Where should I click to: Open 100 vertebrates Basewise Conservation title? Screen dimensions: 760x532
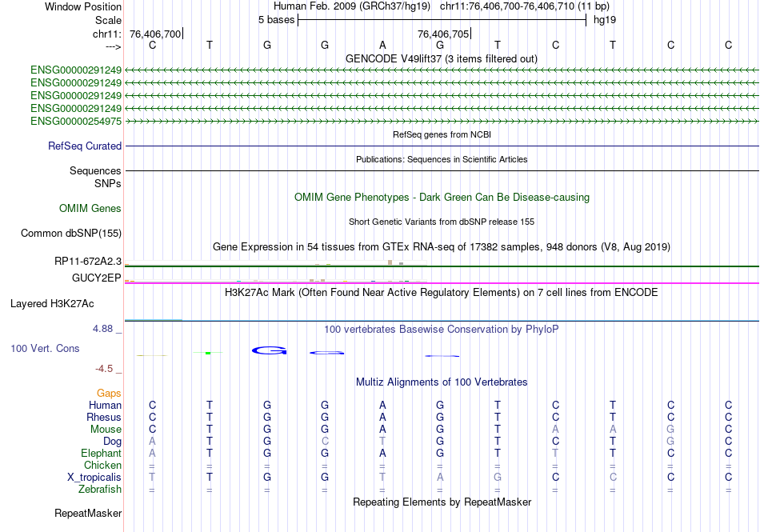click(x=442, y=329)
